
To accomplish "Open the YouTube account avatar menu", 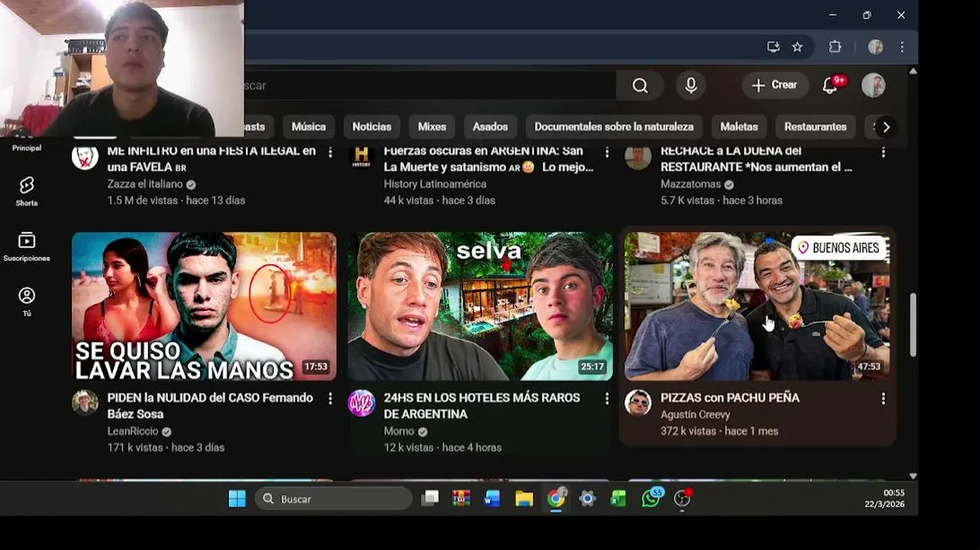I will tap(873, 86).
